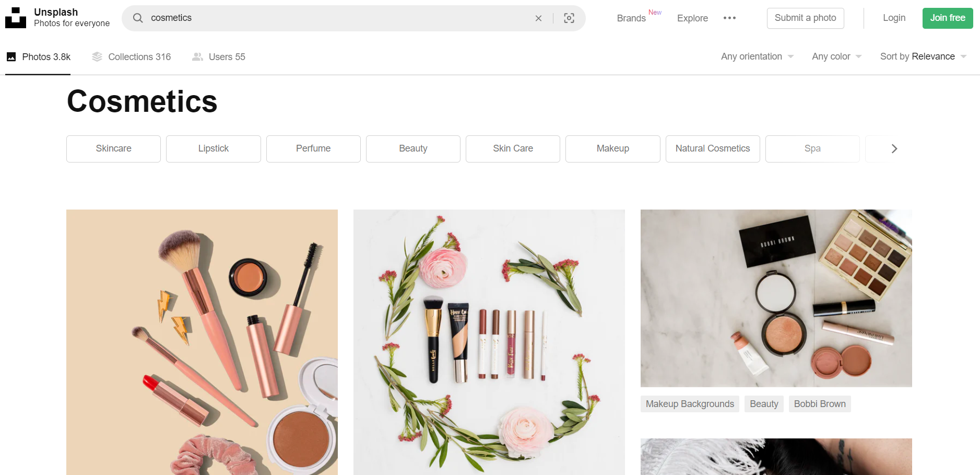Select the Photos 3.8k tab
980x475 pixels.
coord(38,57)
